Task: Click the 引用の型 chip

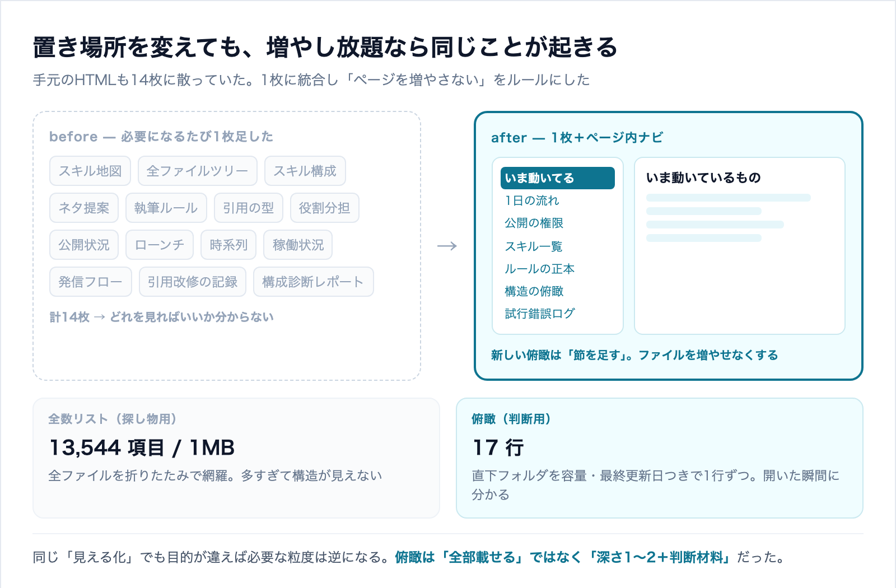Action: point(249,208)
